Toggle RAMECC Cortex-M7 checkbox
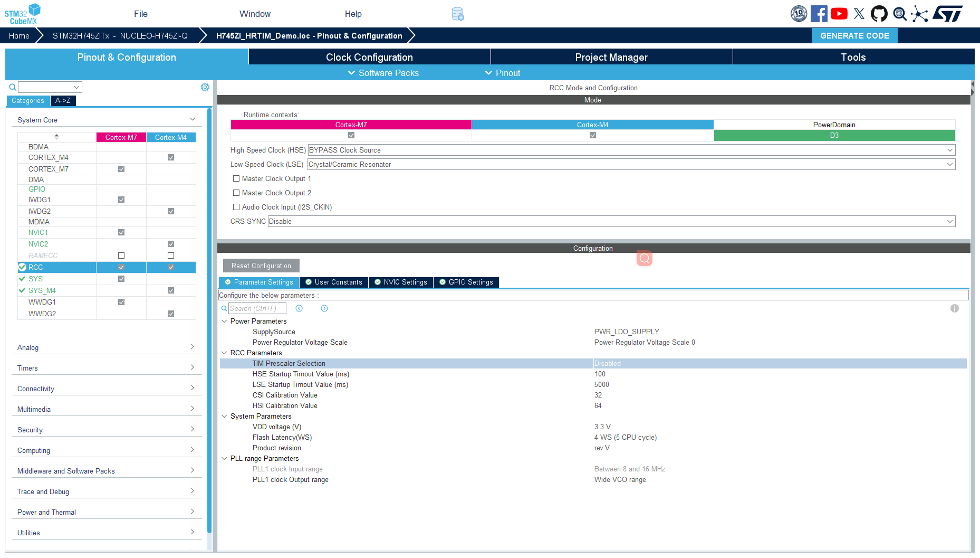Viewport: 980px width, 558px height. tap(121, 256)
